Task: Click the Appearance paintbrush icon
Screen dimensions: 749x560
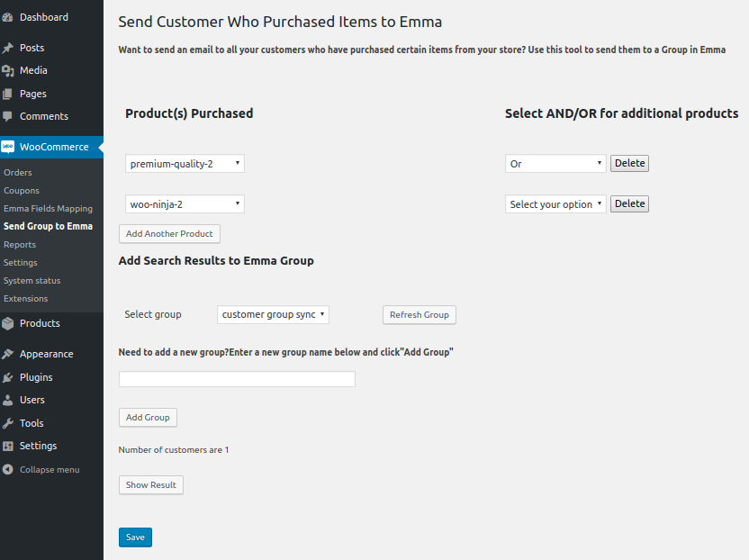Action: click(7, 354)
